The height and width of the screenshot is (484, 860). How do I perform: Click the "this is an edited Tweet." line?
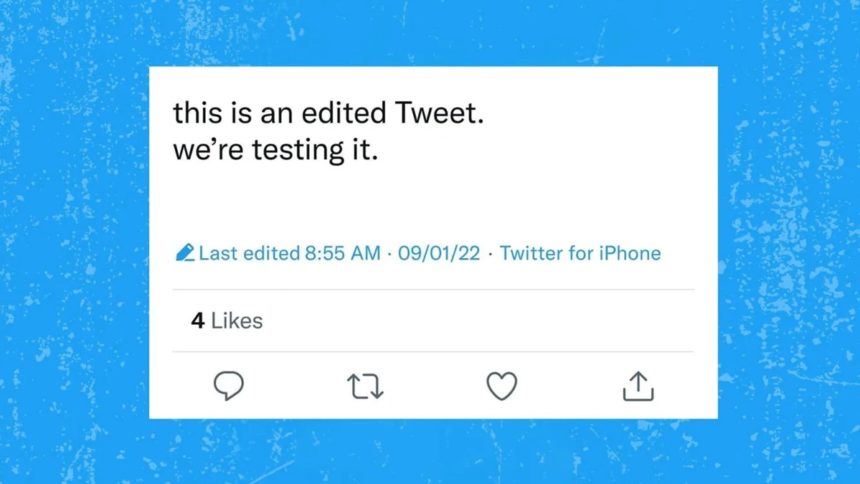point(329,112)
